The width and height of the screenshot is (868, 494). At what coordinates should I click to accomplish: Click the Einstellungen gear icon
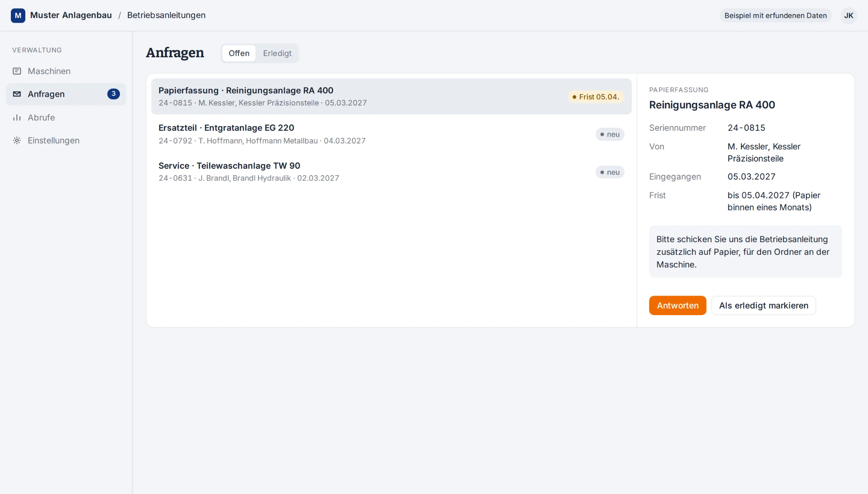pos(17,140)
